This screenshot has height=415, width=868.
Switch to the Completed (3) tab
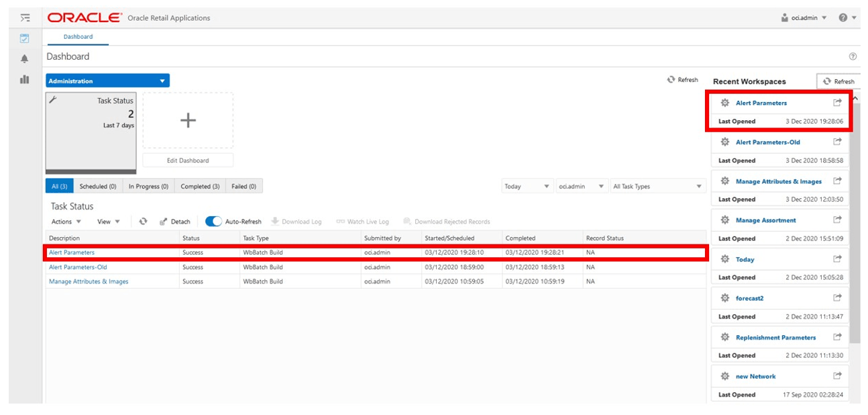pos(200,186)
